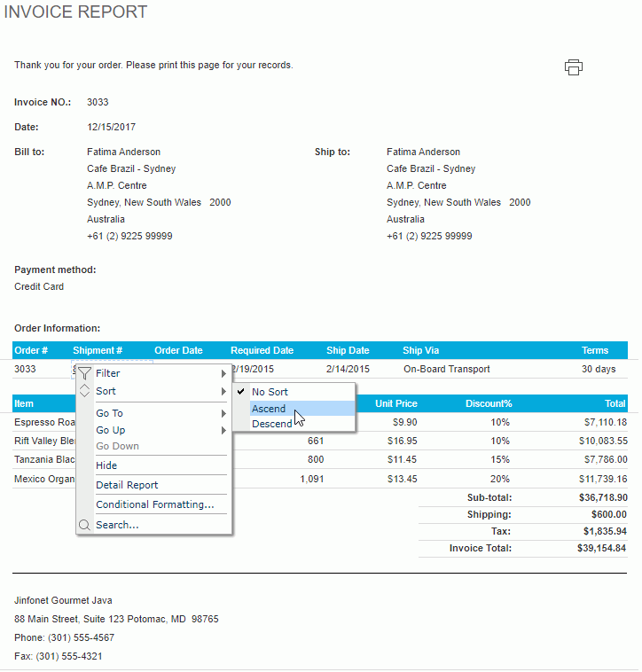Click the INVOICE REPORT title

[75, 12]
